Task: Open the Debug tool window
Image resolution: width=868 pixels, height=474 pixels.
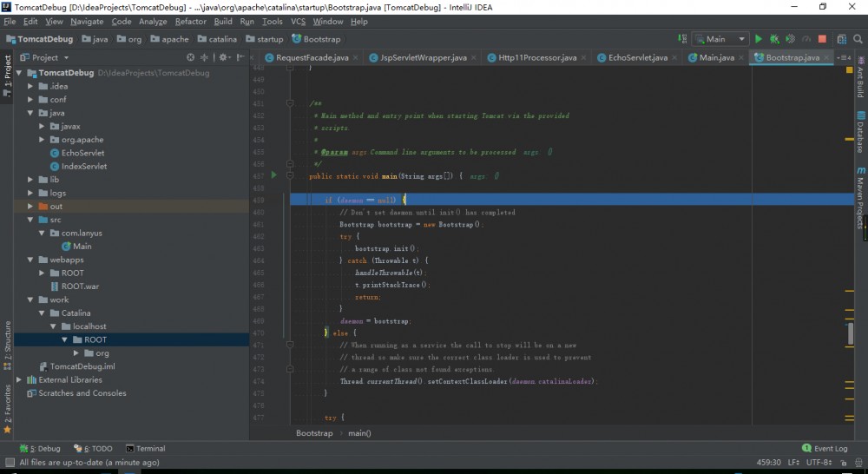Action: pos(40,449)
